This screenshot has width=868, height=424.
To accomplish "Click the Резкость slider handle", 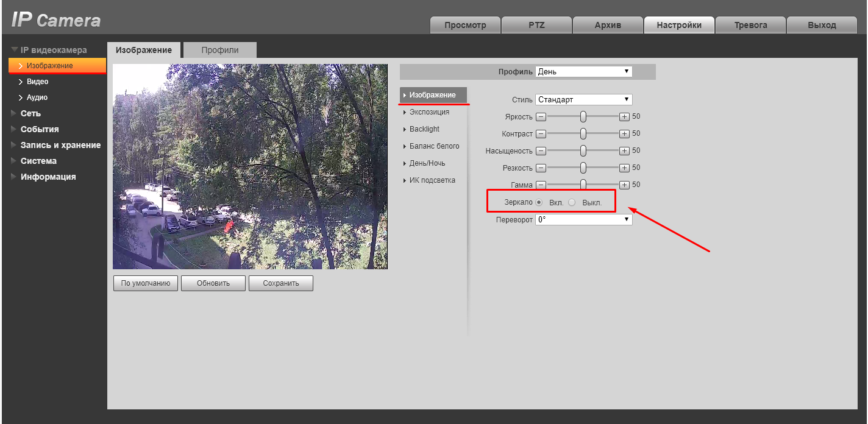I will [x=583, y=168].
